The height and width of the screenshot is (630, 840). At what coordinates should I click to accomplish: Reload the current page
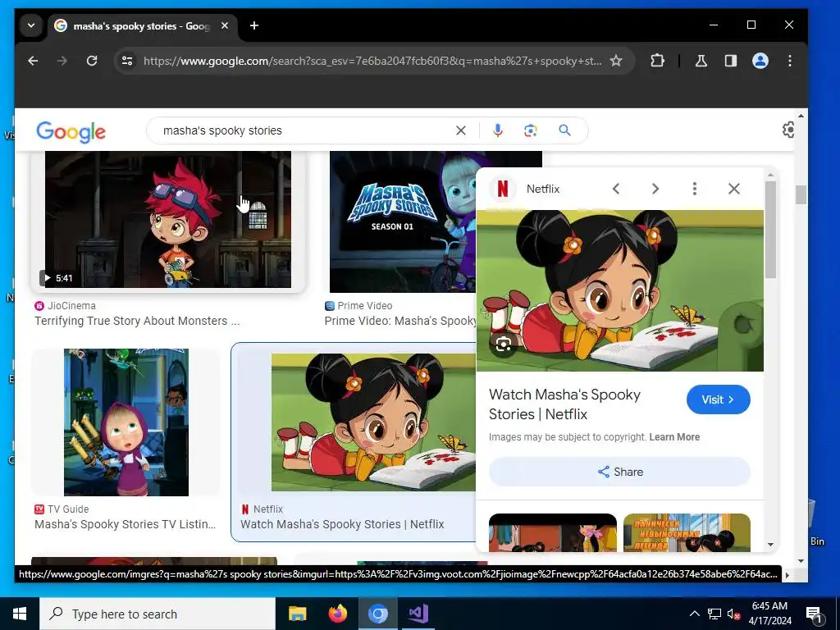point(92,61)
